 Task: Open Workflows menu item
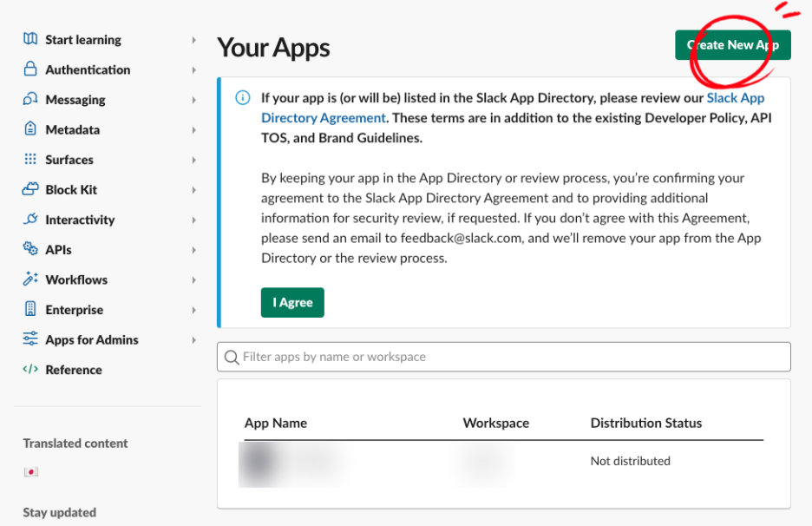pos(76,280)
